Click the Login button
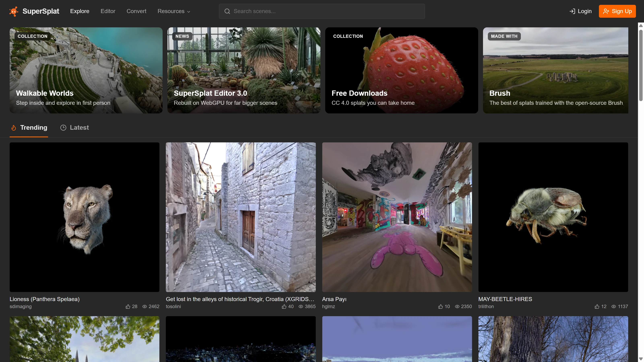This screenshot has height=362, width=644. pos(580,11)
